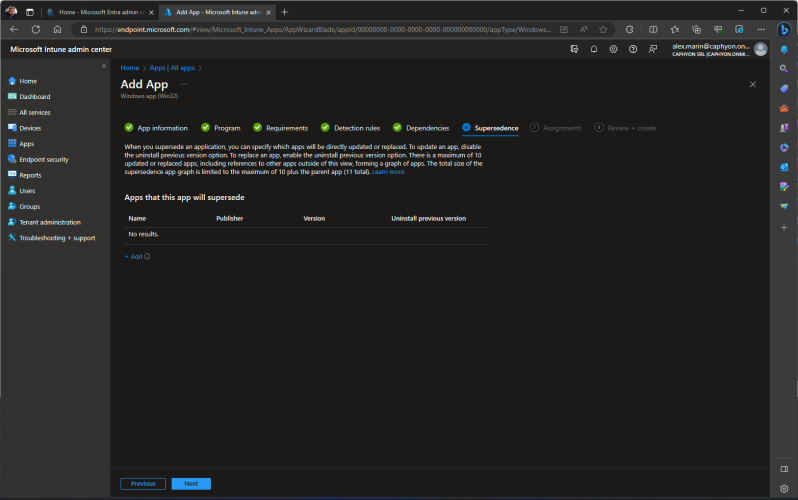The image size is (798, 500).
Task: Click the chevron after Apps | All apps breadcrumb
Action: (200, 68)
